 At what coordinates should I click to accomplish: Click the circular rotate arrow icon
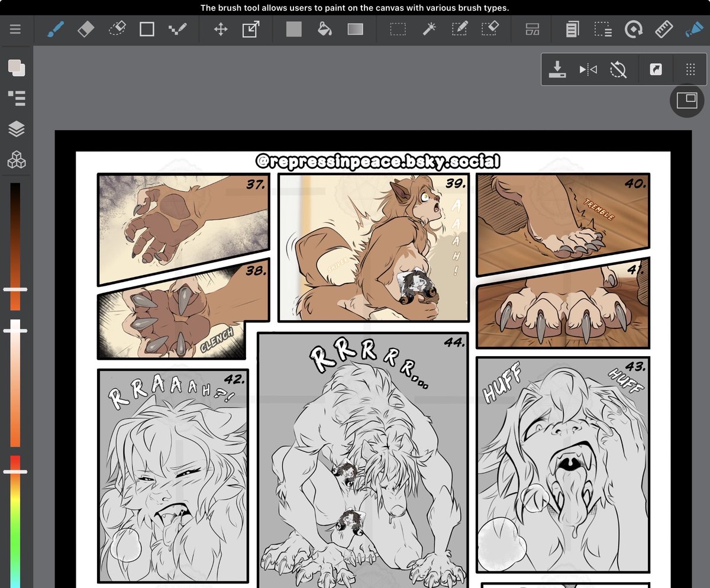coord(634,29)
